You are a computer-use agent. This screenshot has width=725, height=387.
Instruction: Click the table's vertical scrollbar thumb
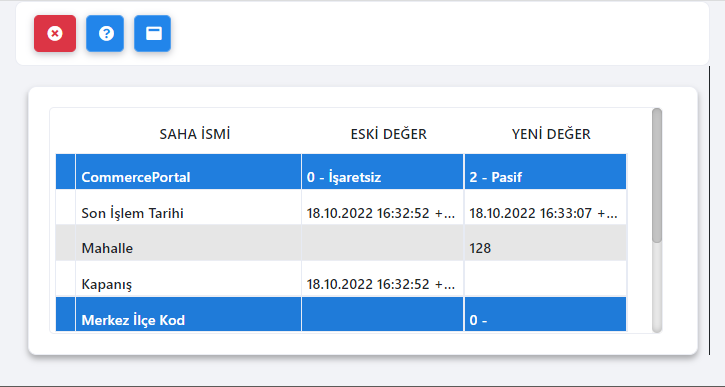point(657,175)
